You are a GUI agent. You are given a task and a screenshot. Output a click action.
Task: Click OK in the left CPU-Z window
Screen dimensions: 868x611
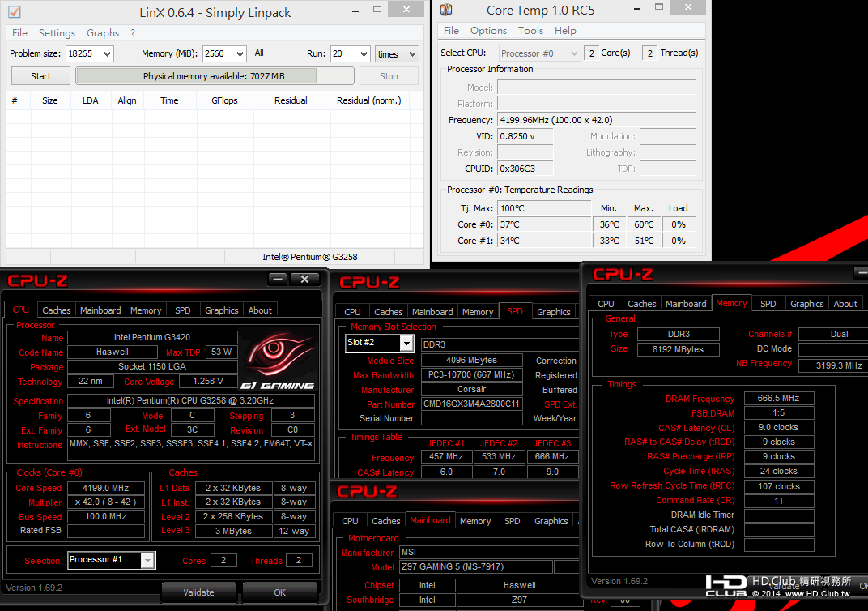click(280, 592)
